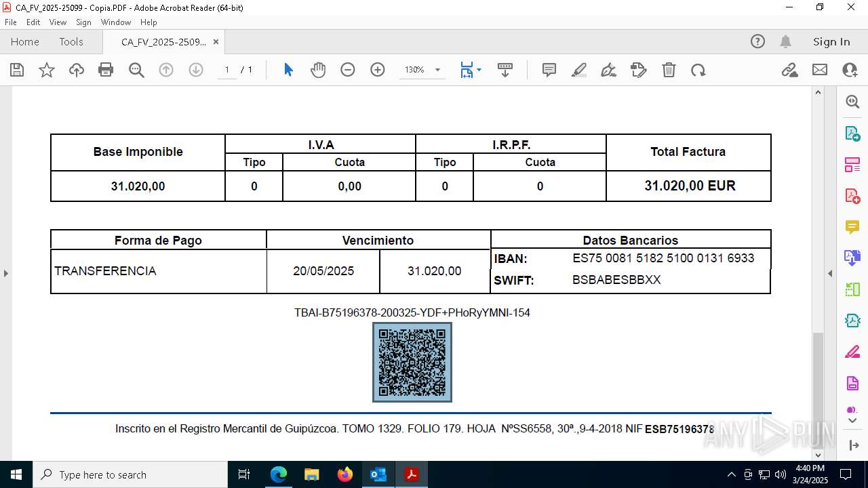Click the TBAI-B75196378 identifier text
The image size is (868, 488).
412,312
